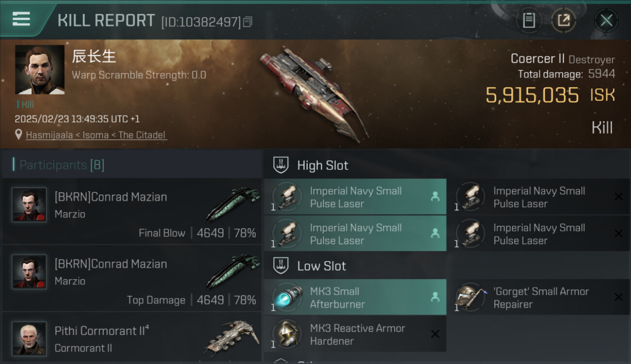View victim pilot portrait 辰长生
The image size is (631, 364).
(x=40, y=70)
